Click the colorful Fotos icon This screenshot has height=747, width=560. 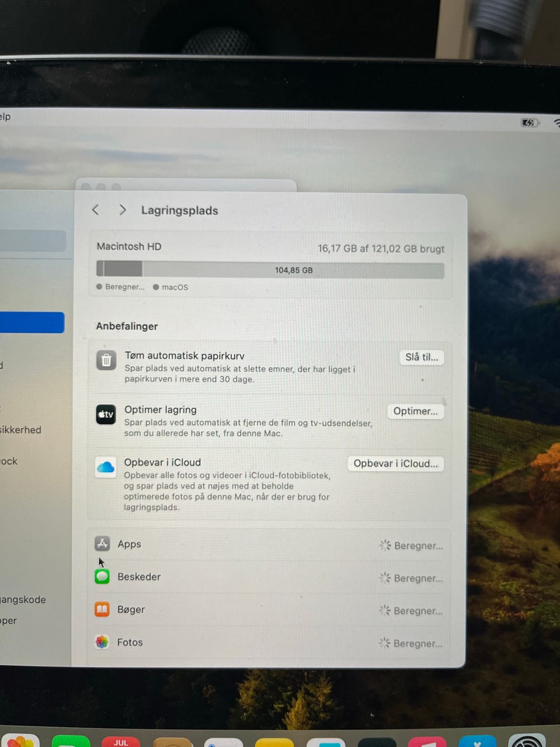(x=102, y=642)
